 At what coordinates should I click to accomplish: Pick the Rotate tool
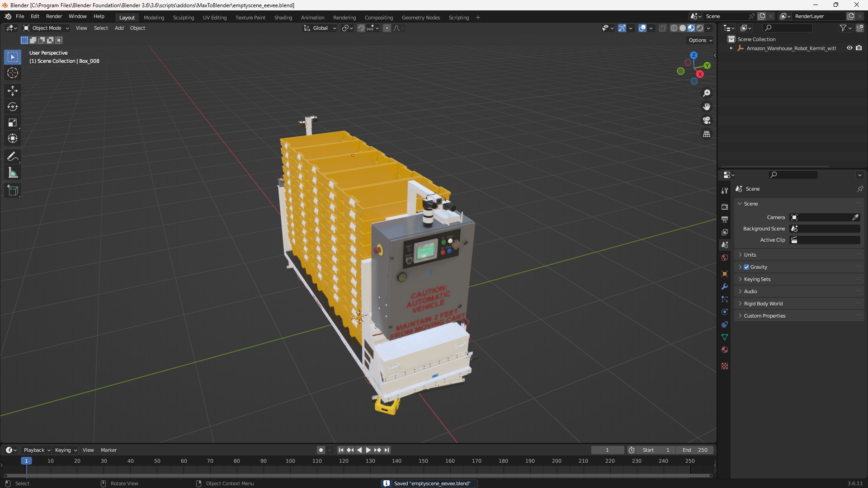13,107
